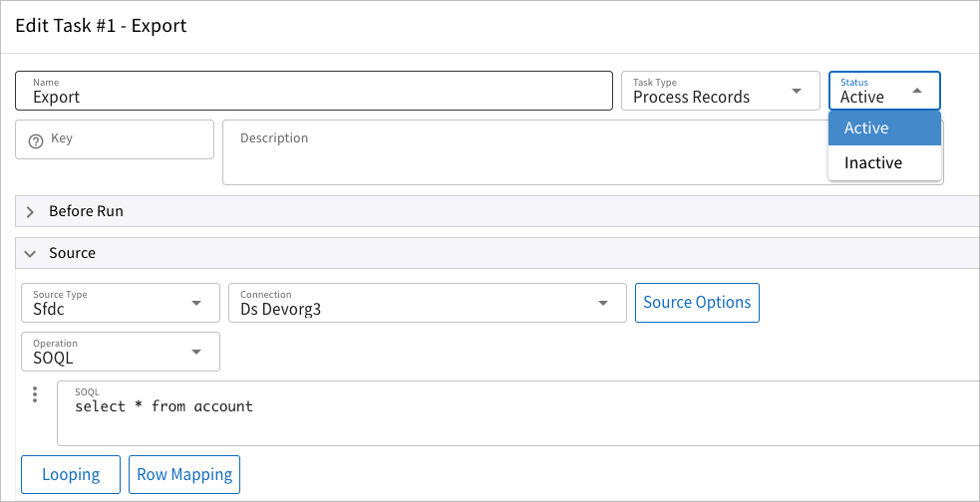Screen dimensions: 980x502
Task: Click the help icon beside Key
Action: pyautogui.click(x=36, y=140)
